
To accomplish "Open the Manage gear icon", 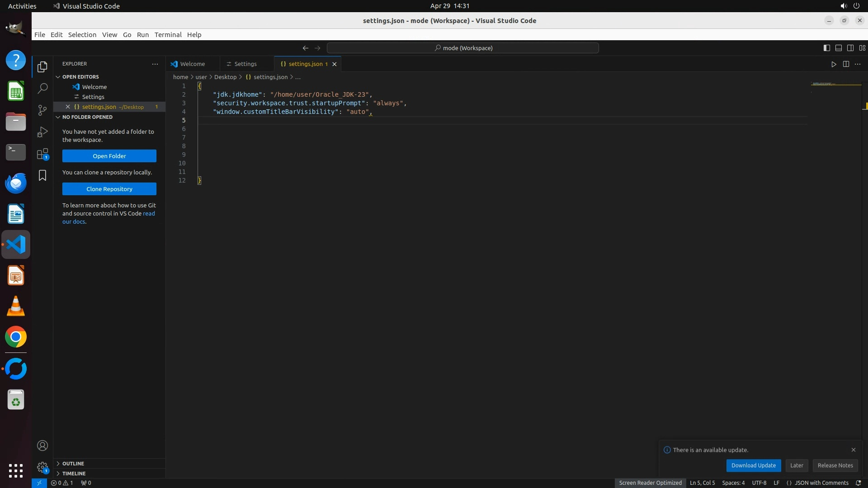I will click(x=42, y=467).
